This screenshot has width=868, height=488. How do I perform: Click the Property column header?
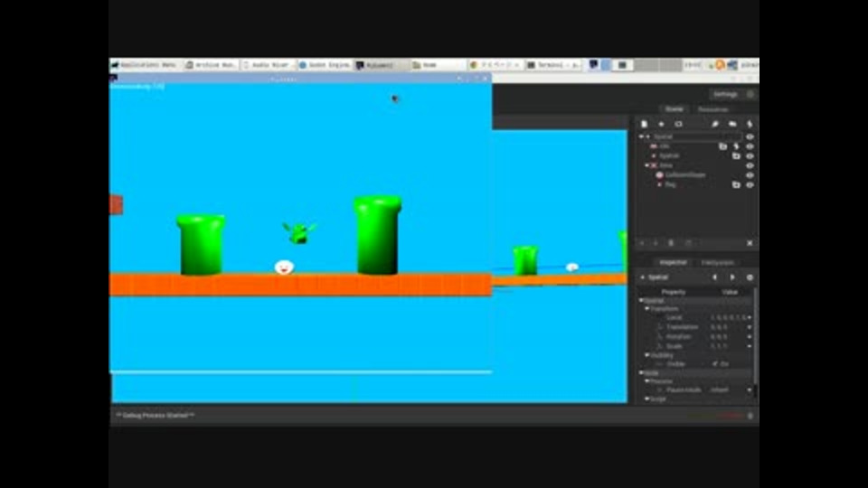[673, 292]
